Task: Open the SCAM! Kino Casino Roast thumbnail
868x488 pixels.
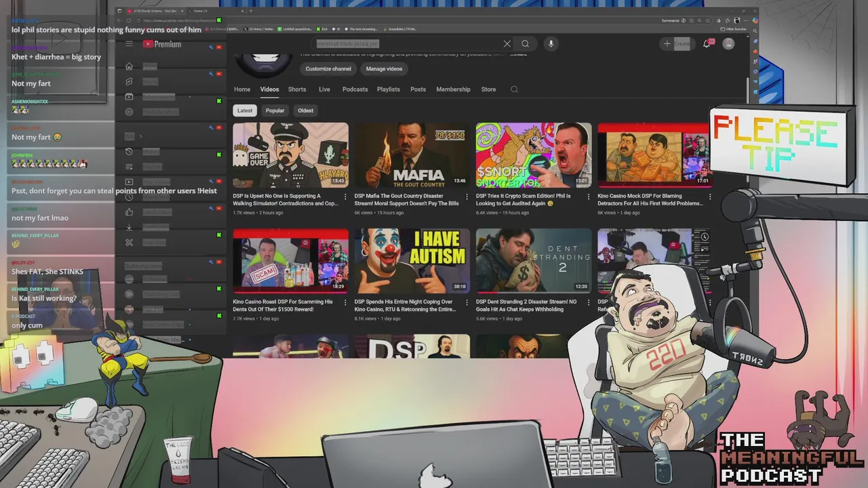Action: [x=290, y=261]
